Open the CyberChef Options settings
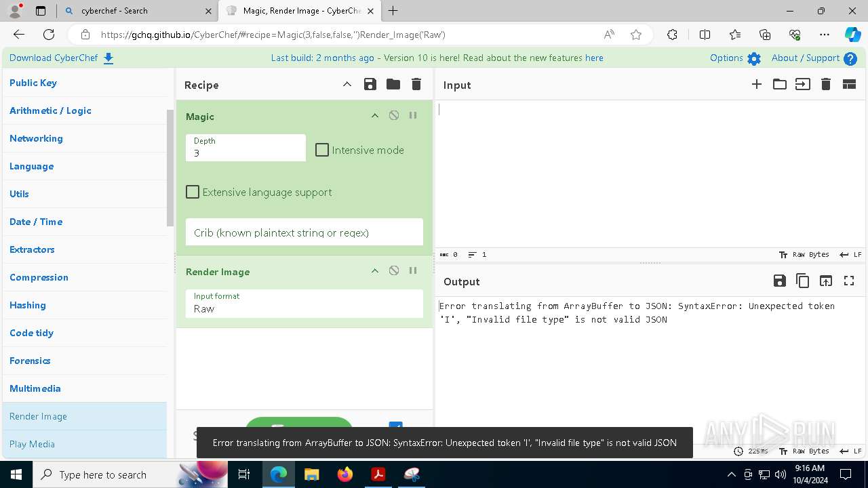Screen dimensions: 868x488 [x=735, y=58]
